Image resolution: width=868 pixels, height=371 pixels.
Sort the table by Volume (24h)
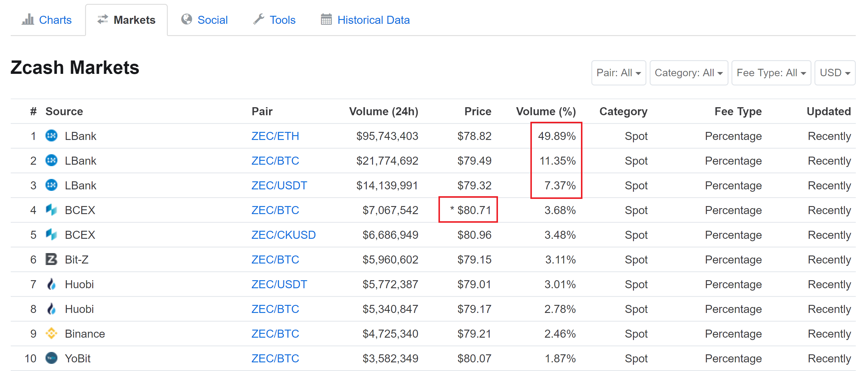[384, 111]
